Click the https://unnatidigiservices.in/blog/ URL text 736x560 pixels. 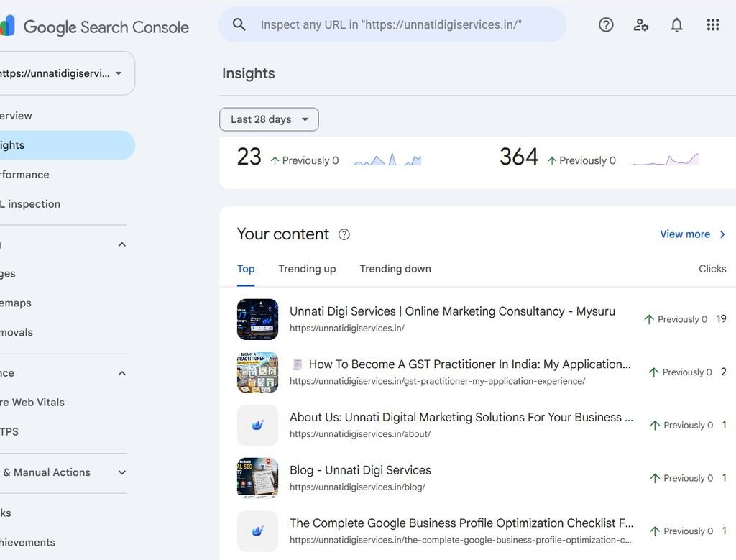357,487
